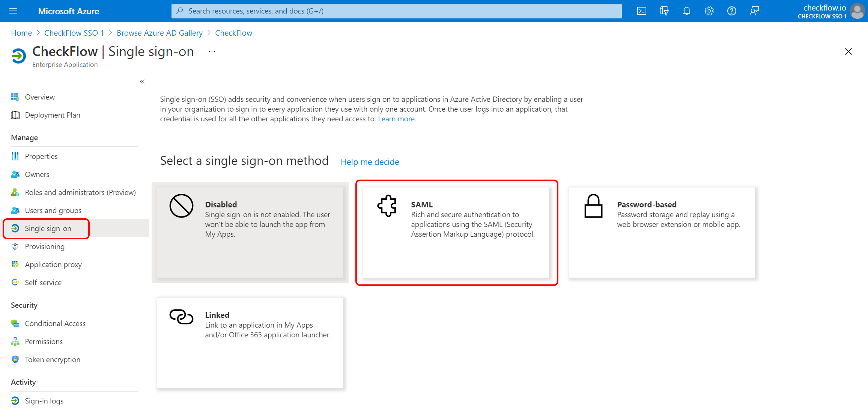Screen dimensions: 868x408
Task: Click the Help me decide link
Action: click(370, 161)
